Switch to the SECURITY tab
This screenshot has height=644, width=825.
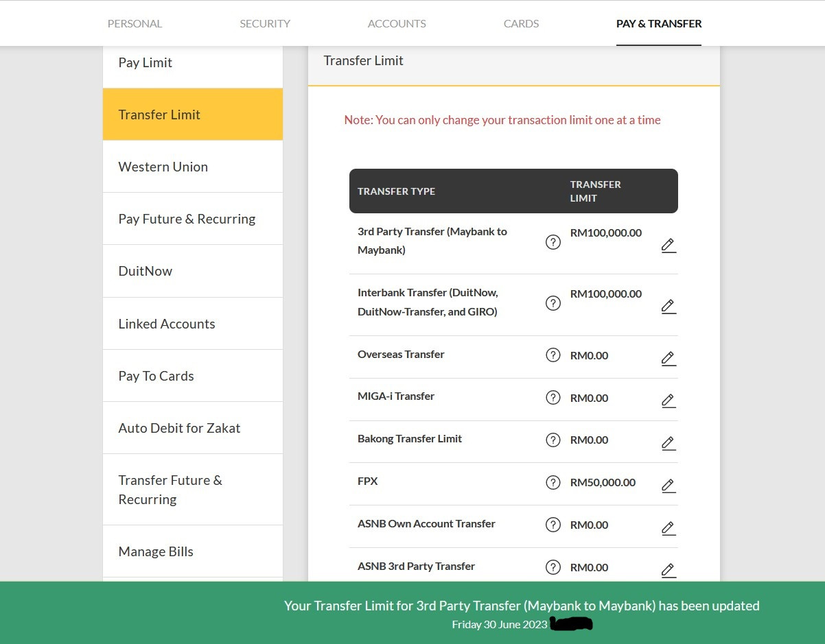265,23
